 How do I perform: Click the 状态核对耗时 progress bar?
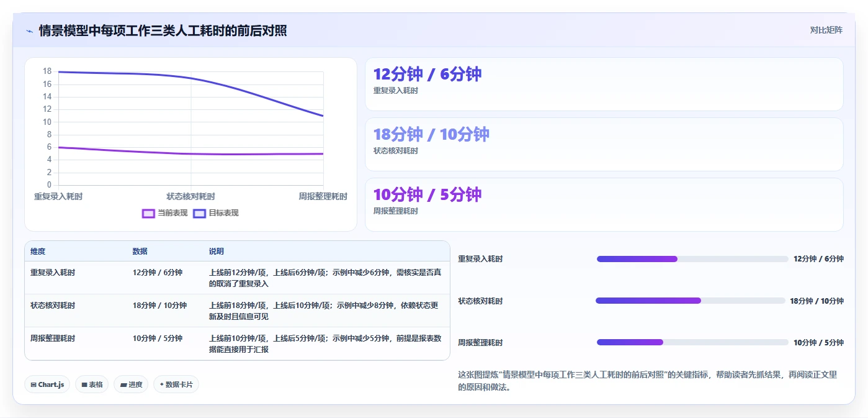point(691,301)
